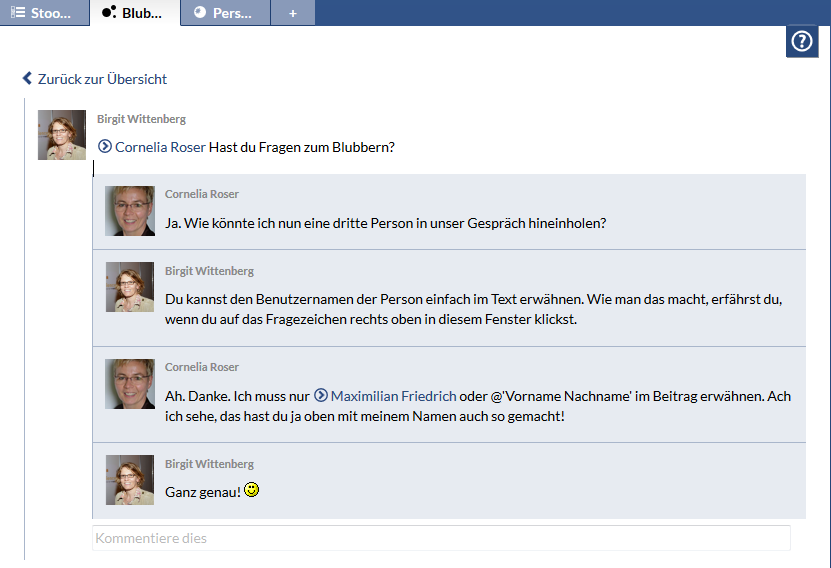Open the help question mark icon

802,42
